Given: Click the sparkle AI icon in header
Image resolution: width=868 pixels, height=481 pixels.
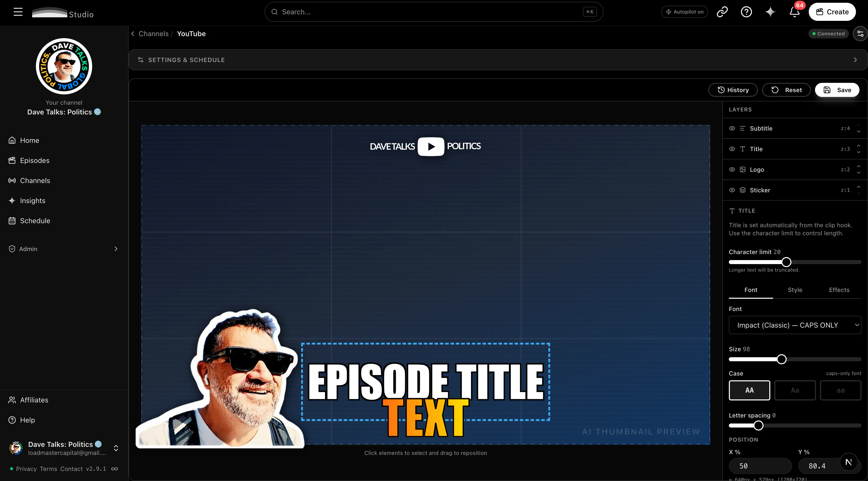Looking at the screenshot, I should click(770, 12).
